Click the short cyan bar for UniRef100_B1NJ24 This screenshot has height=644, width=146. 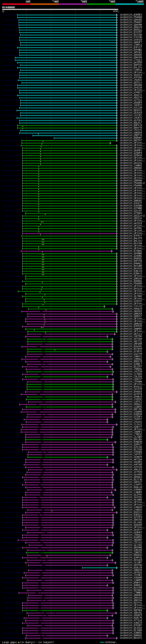[x=100, y=568]
